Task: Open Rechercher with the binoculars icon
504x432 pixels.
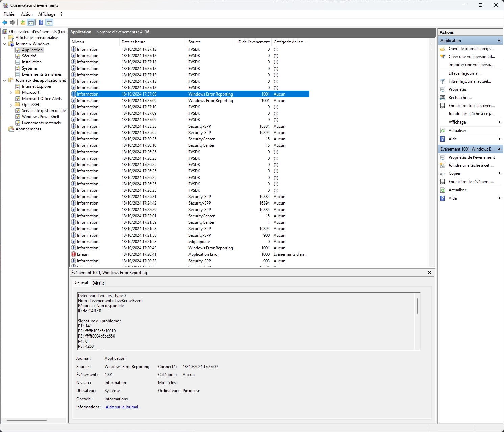Action: (443, 98)
